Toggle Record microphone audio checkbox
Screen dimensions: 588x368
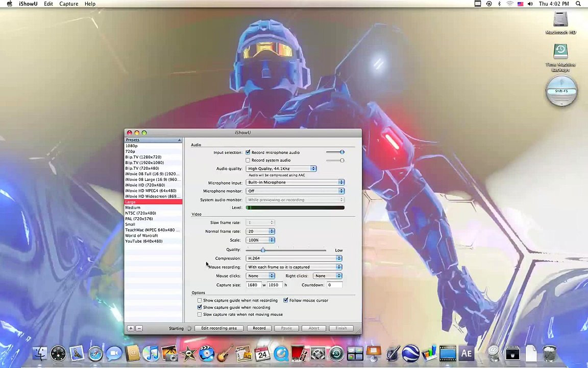(248, 152)
